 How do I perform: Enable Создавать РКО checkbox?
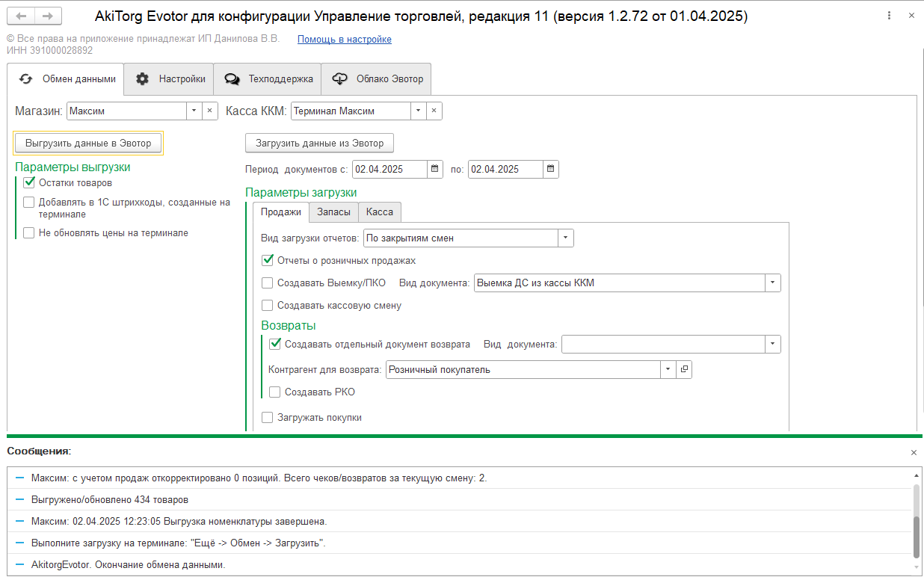275,392
